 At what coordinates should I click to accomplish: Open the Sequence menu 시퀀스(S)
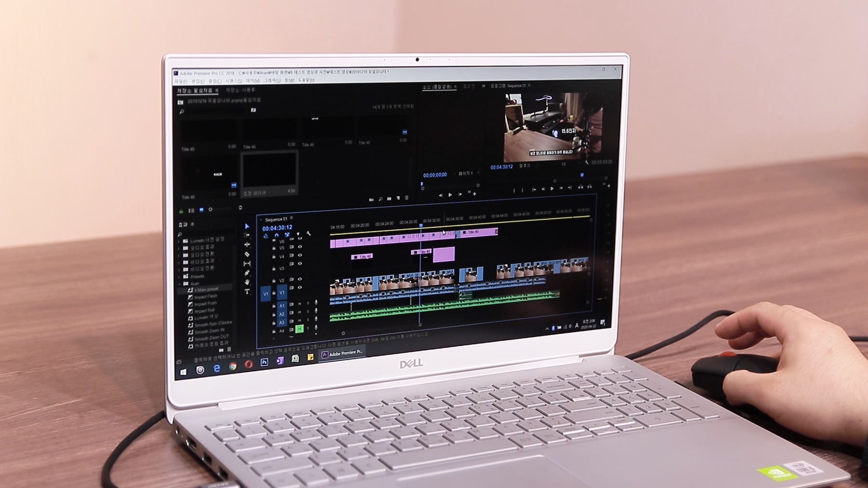tap(234, 81)
